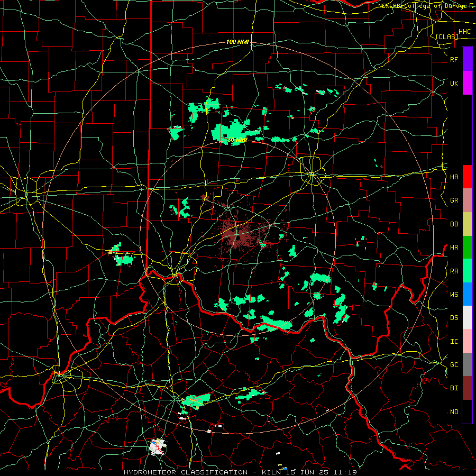Select the RA legend label

pyautogui.click(x=454, y=271)
